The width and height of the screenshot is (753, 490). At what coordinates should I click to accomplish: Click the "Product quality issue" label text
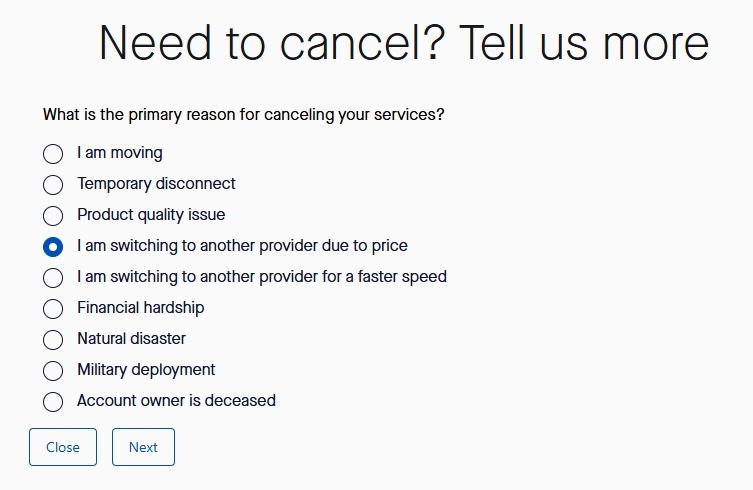[151, 215]
